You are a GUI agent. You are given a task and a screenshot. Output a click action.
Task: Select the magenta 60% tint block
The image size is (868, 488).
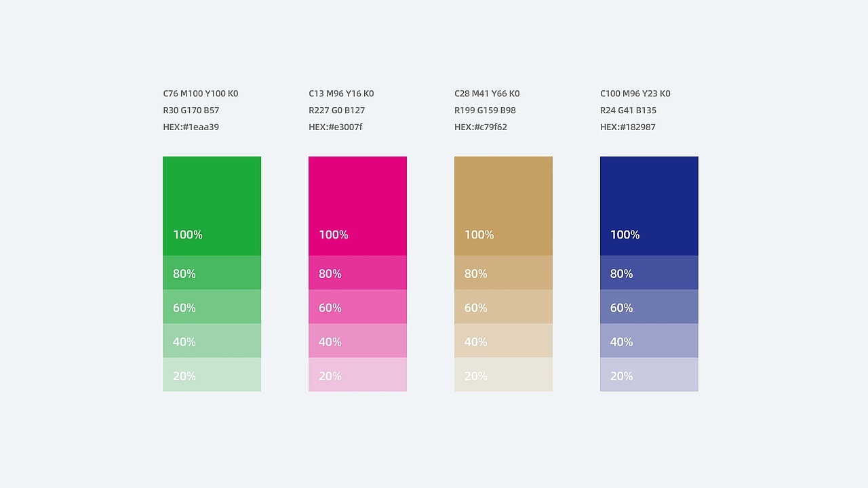[x=357, y=306]
